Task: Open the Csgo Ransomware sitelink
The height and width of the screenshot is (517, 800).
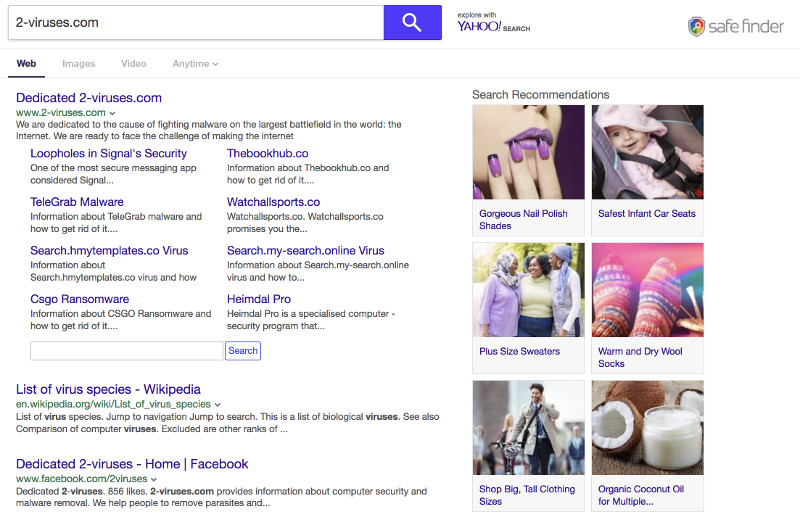Action: tap(80, 299)
